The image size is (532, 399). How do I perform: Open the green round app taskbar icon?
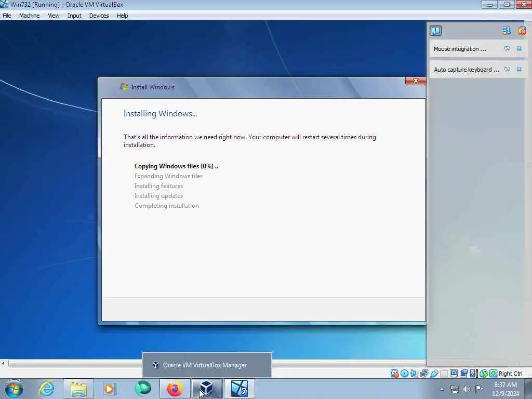tap(142, 389)
